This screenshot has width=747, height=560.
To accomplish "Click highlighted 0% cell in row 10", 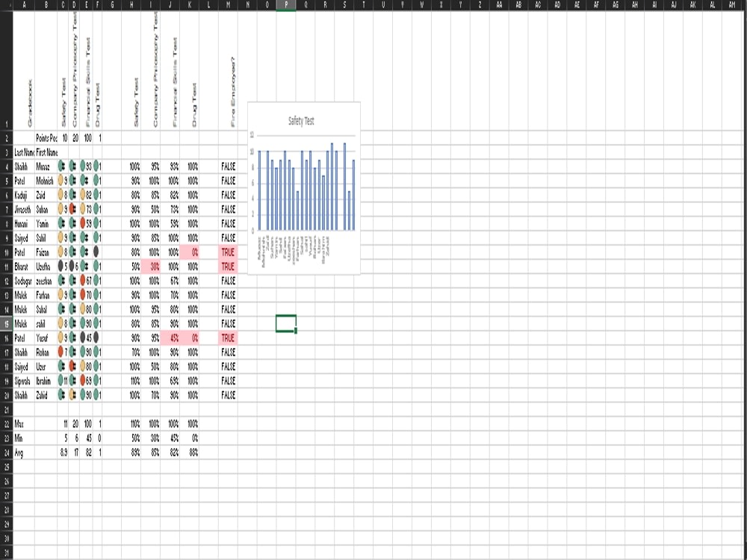I will 190,252.
